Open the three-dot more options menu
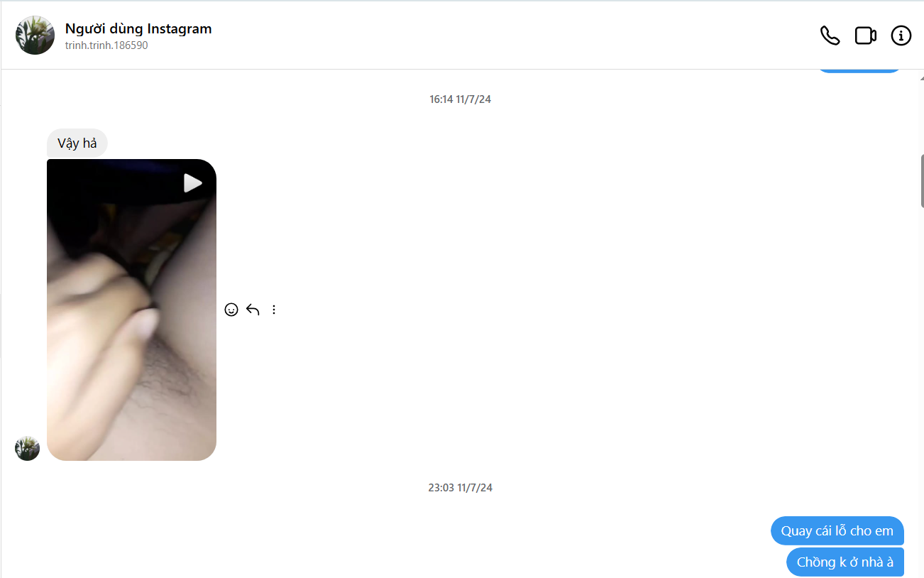 (274, 310)
